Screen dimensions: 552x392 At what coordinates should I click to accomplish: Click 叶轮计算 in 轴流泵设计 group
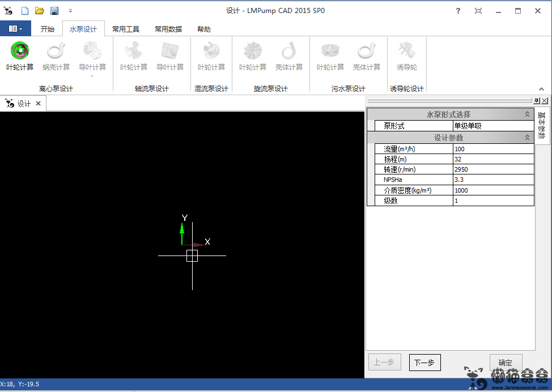pyautogui.click(x=134, y=56)
